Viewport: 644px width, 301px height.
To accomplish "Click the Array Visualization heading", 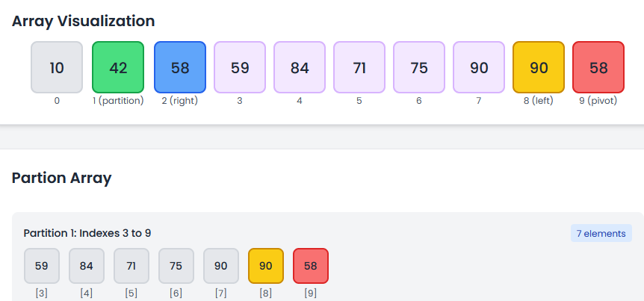I will [x=84, y=21].
